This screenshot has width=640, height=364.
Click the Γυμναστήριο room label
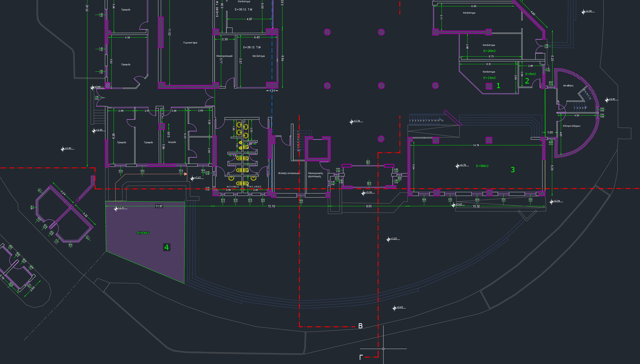pyautogui.click(x=190, y=43)
